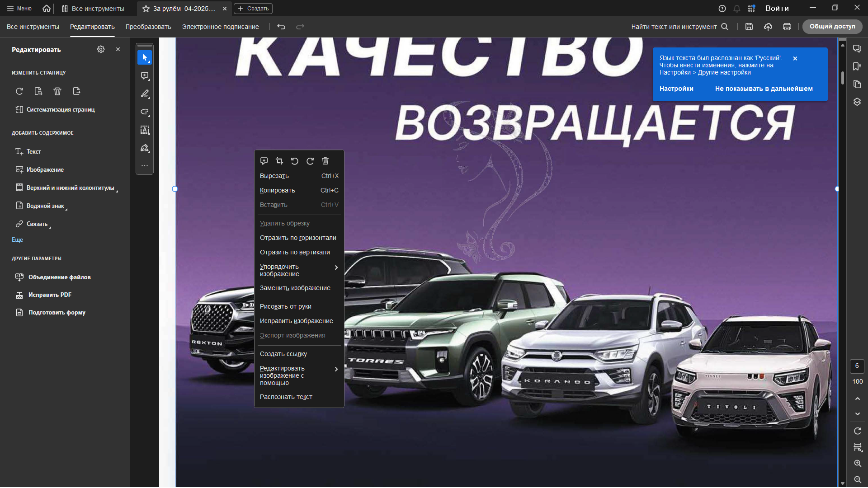Click the cloud upload icon

tap(768, 27)
